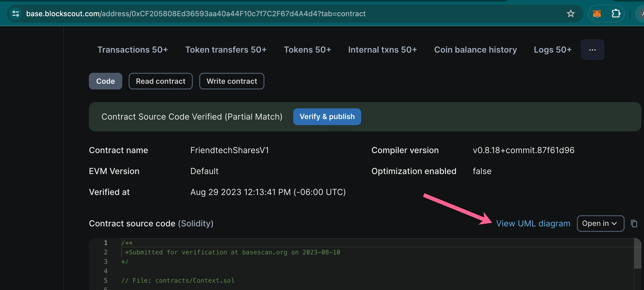This screenshot has height=290, width=644.
Task: Open the MetaMask fox extension
Action: coord(597,13)
